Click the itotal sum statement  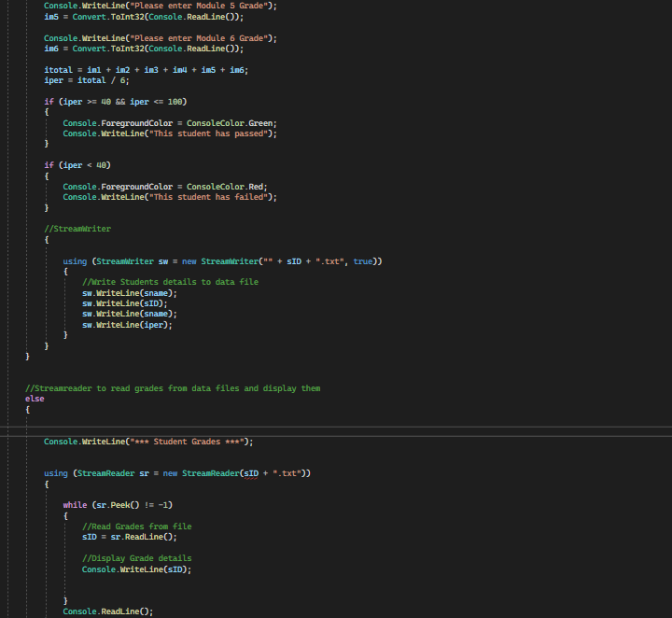pos(147,70)
